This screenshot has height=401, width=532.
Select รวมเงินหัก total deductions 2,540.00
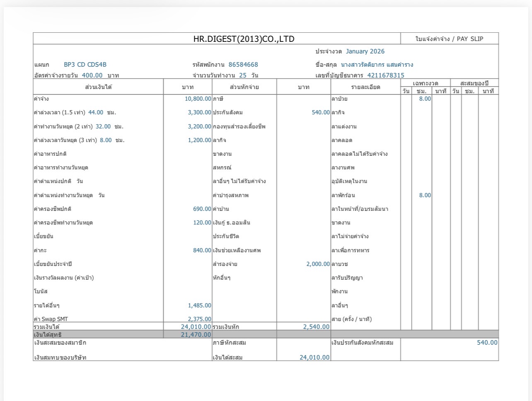pyautogui.click(x=316, y=327)
